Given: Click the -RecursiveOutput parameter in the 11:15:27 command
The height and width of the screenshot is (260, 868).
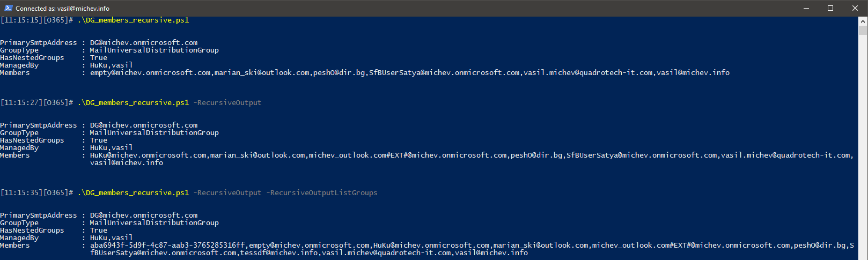Looking at the screenshot, I should point(227,102).
